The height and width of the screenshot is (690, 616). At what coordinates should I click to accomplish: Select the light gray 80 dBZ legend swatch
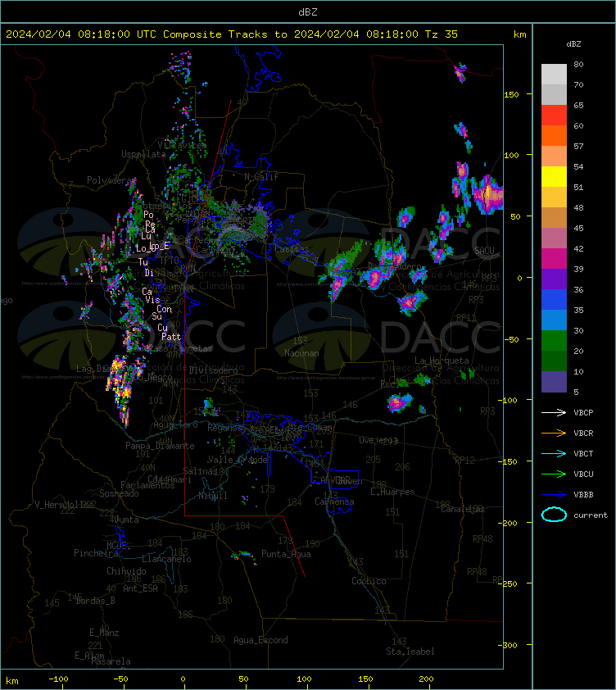(554, 74)
